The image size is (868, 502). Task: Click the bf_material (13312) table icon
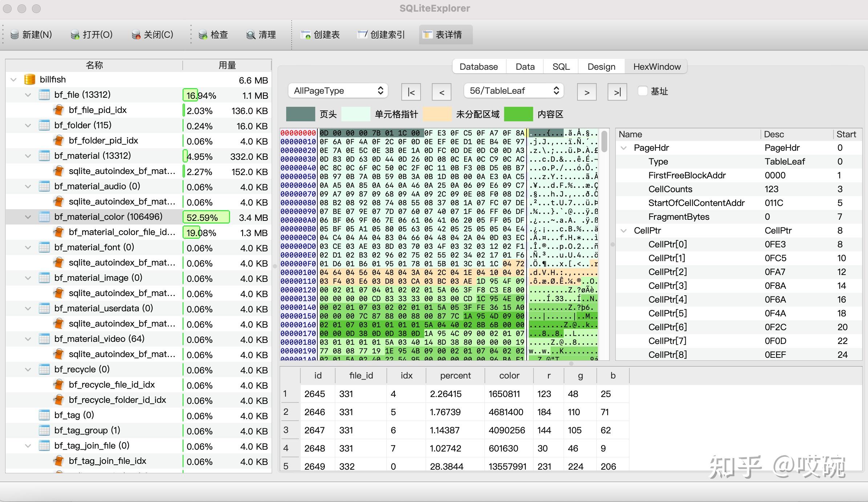pos(44,156)
